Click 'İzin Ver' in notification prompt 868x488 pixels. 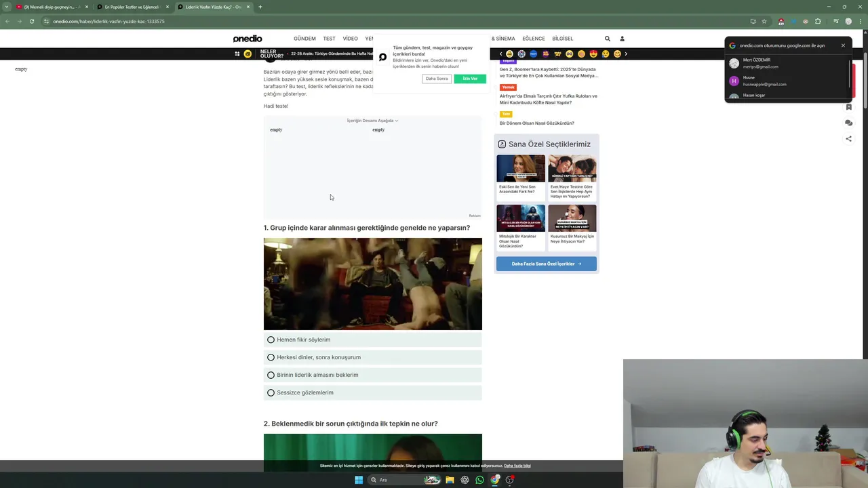coord(470,79)
